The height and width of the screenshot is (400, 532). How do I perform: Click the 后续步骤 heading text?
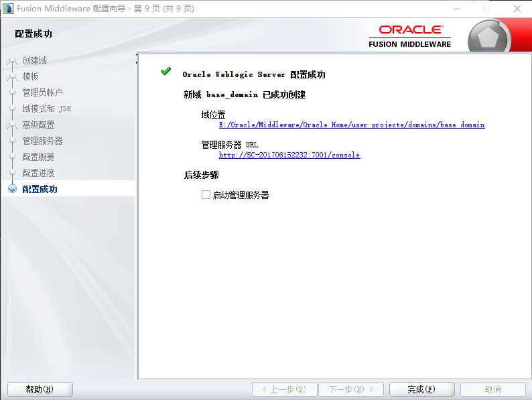point(202,175)
